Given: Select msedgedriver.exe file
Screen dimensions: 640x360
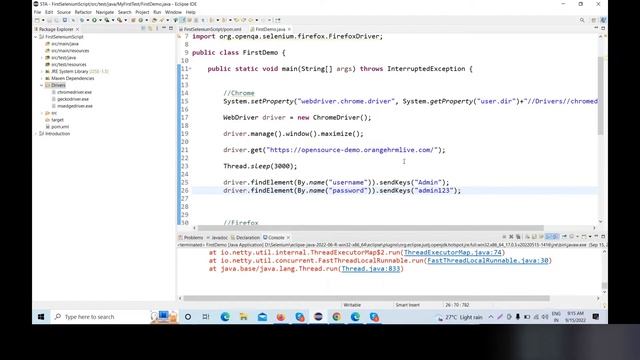Looking at the screenshot, I should 72,106.
